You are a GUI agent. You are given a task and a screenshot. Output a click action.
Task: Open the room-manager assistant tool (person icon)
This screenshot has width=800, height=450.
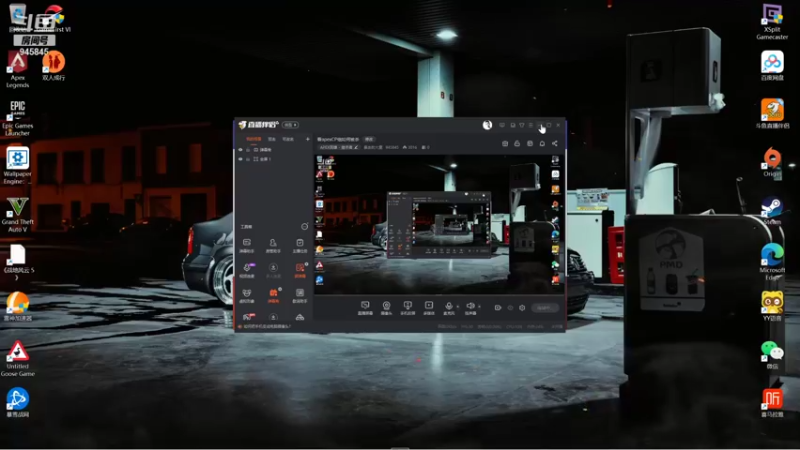tap(273, 245)
